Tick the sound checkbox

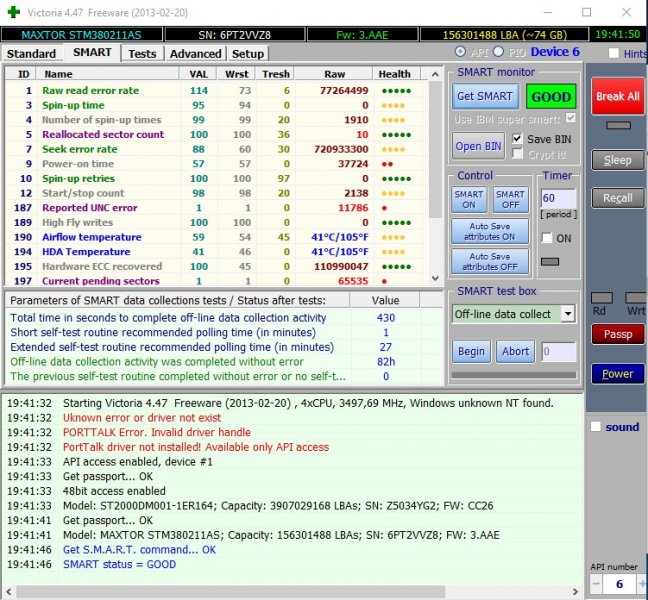[597, 427]
